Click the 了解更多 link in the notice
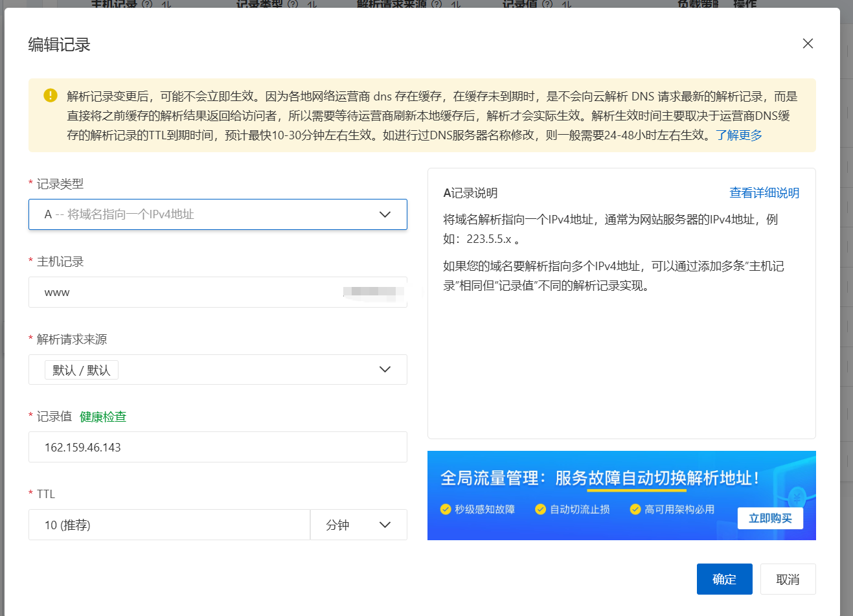The image size is (853, 616). click(x=740, y=135)
